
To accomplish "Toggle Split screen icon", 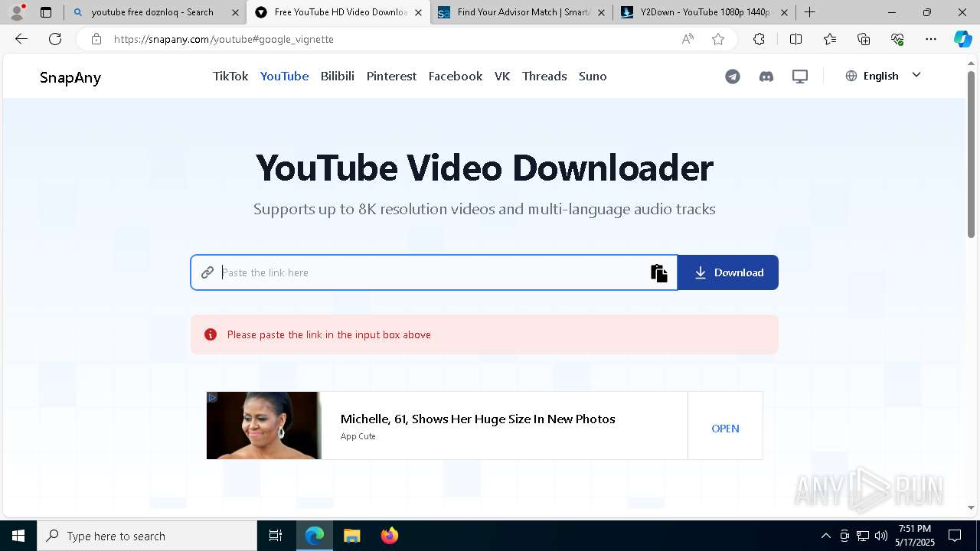I will click(795, 39).
